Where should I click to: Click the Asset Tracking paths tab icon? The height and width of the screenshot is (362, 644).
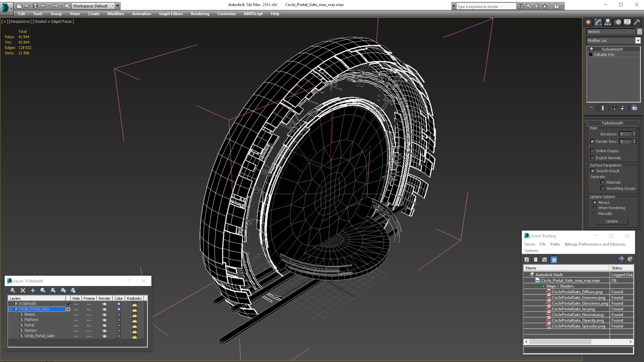(555, 244)
